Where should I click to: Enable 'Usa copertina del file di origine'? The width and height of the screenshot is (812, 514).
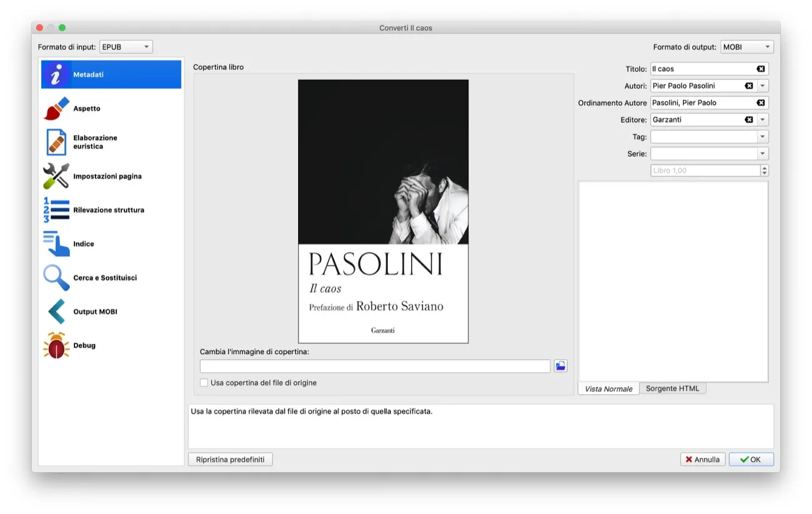coord(204,382)
